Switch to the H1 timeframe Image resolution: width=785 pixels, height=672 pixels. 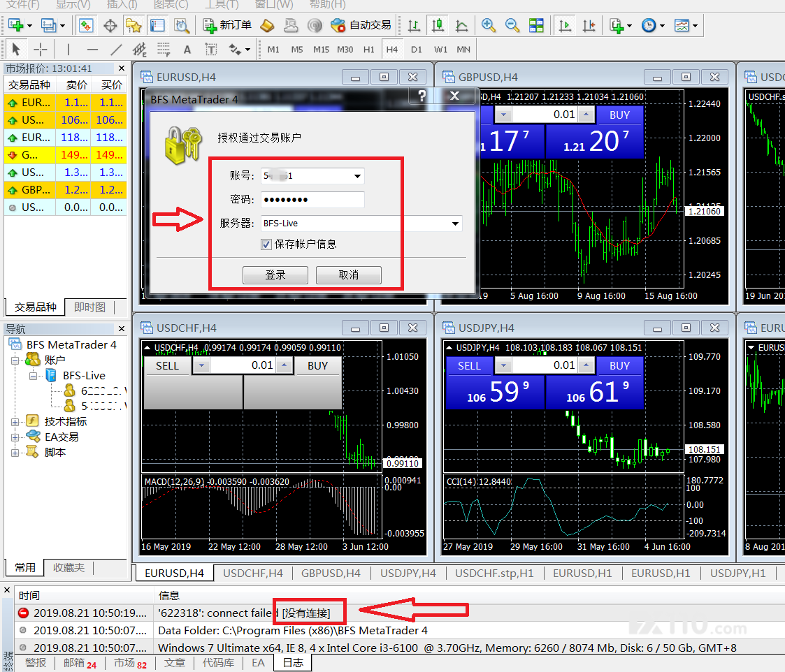point(369,49)
